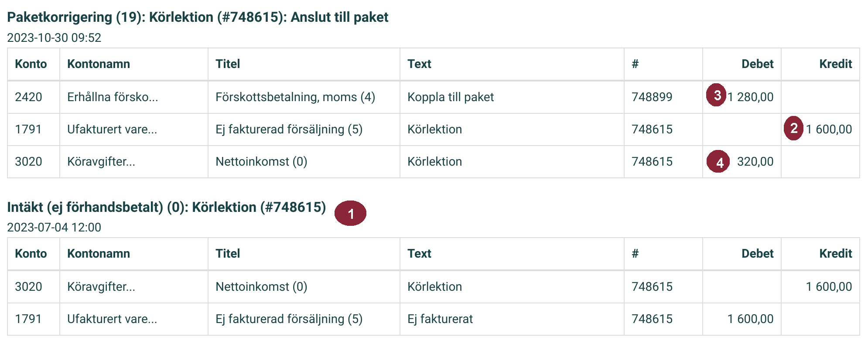Click the 2023-07-04 12:00 timestamp
The height and width of the screenshot is (347, 868).
(x=54, y=227)
